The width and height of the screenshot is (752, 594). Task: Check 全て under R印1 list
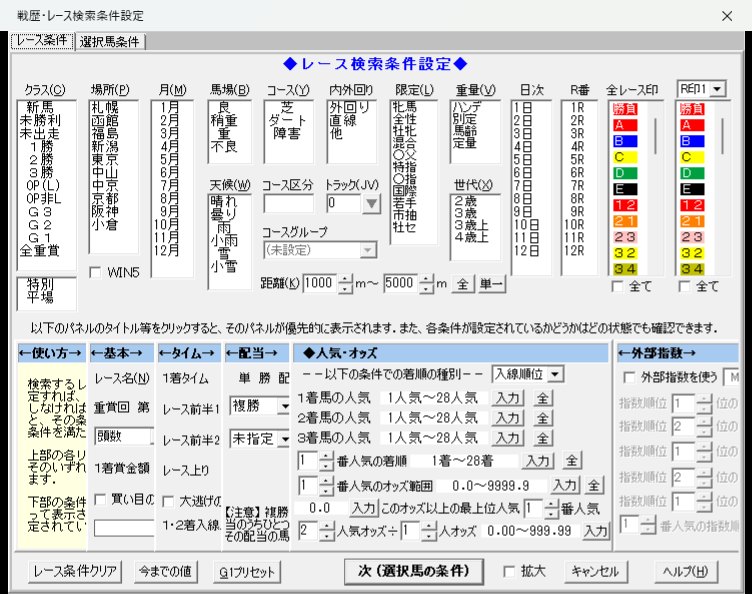[685, 287]
